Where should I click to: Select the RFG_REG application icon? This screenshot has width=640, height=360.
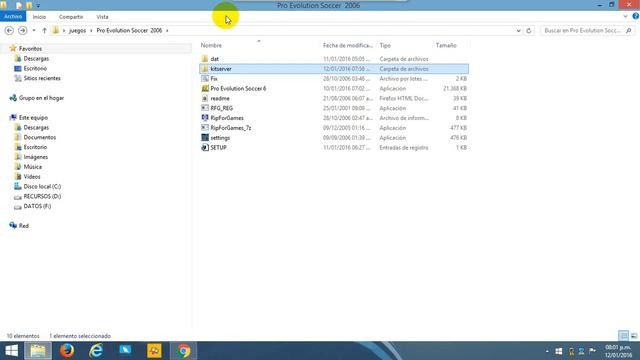[205, 108]
